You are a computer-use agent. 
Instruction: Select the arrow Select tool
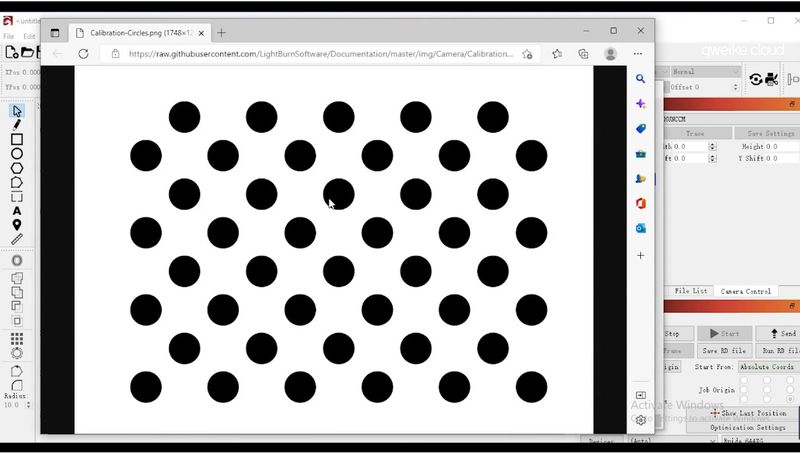point(17,110)
